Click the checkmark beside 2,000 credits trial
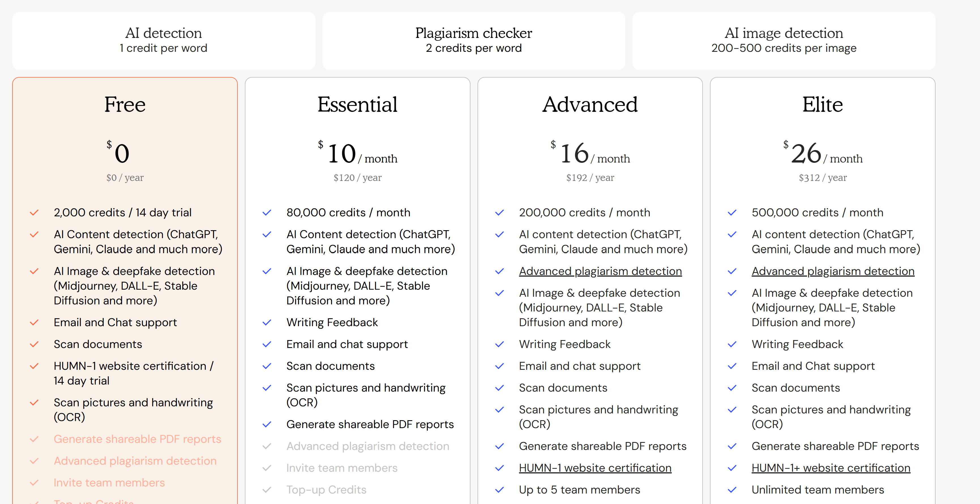The width and height of the screenshot is (980, 504). coord(34,212)
